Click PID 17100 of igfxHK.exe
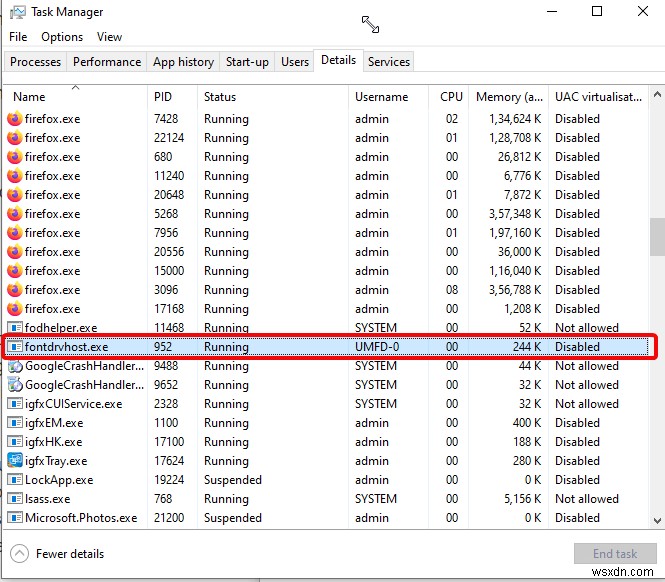 click(x=169, y=442)
